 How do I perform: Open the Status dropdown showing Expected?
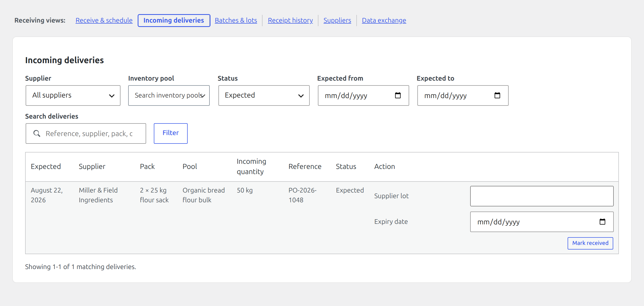[x=264, y=95]
